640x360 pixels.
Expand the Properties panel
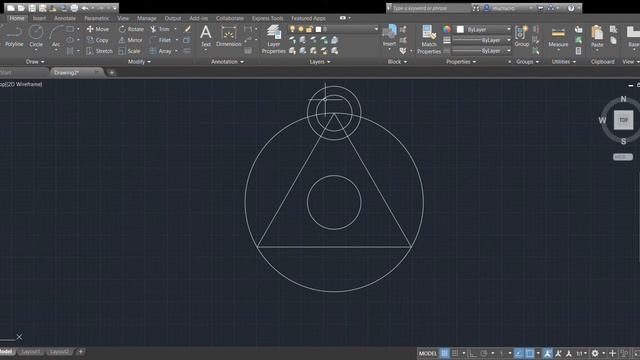[461, 62]
